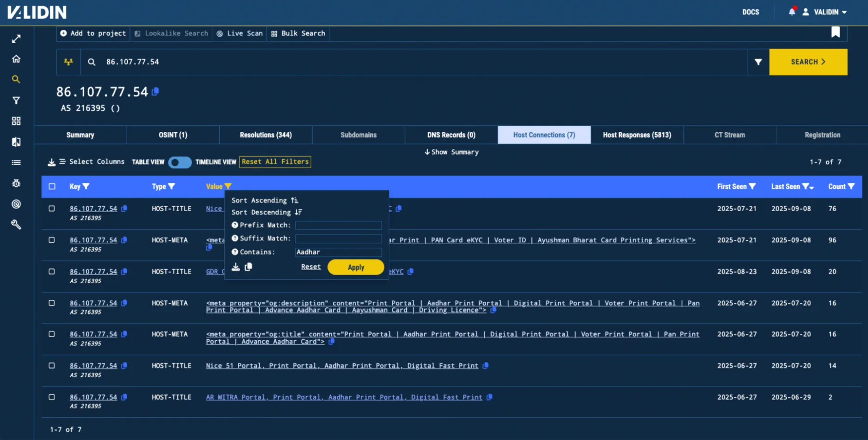The height and width of the screenshot is (440, 868).
Task: Open the Value column filter
Action: click(228, 187)
